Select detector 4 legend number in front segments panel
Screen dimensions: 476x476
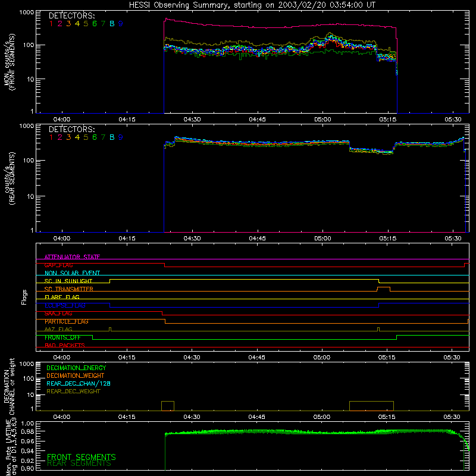pyautogui.click(x=77, y=24)
